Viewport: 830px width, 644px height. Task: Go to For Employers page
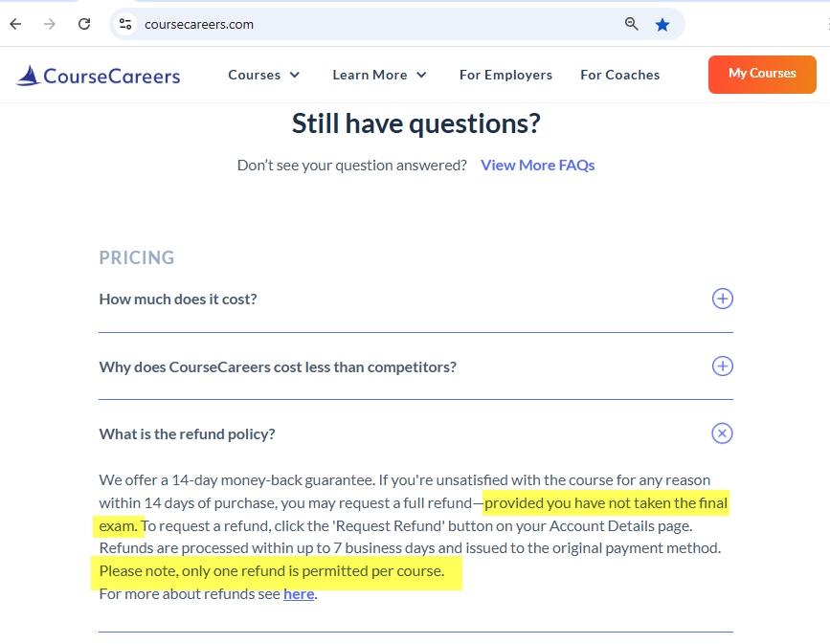coord(505,75)
